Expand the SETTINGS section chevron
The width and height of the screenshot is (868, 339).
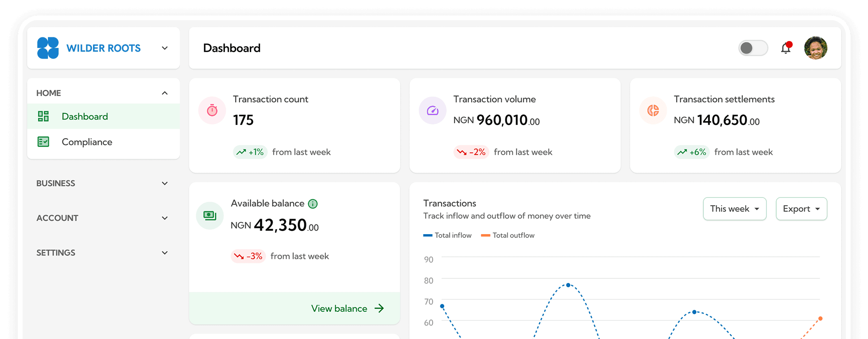(165, 253)
